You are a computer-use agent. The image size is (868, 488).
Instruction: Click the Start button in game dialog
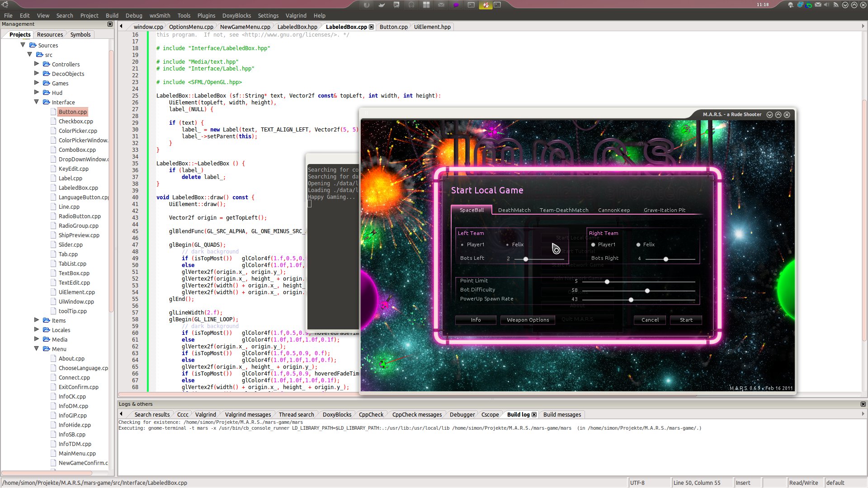click(x=686, y=320)
